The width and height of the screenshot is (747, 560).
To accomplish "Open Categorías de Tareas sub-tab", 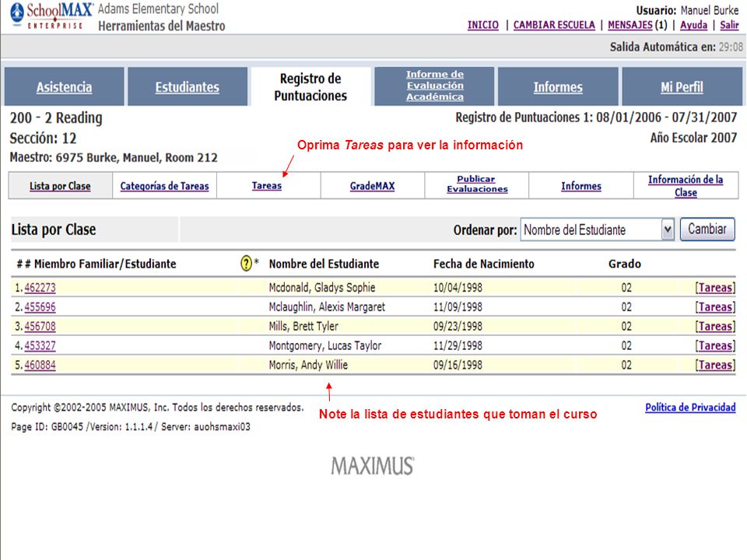I will tap(164, 186).
